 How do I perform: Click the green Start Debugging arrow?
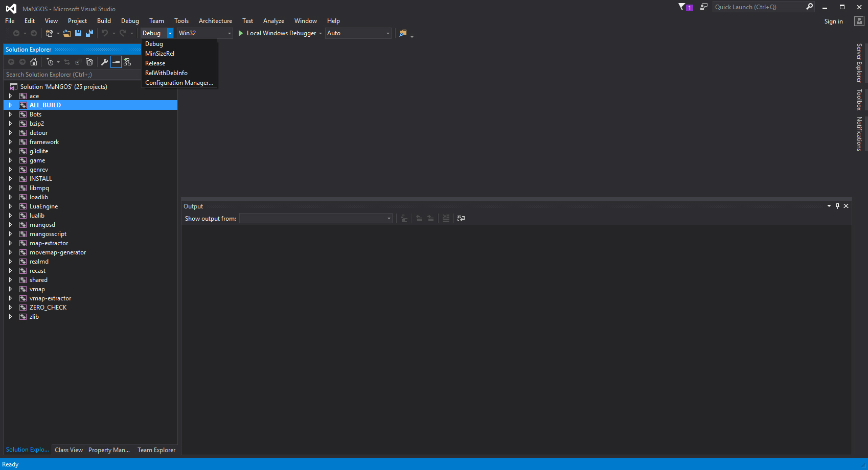pos(241,33)
